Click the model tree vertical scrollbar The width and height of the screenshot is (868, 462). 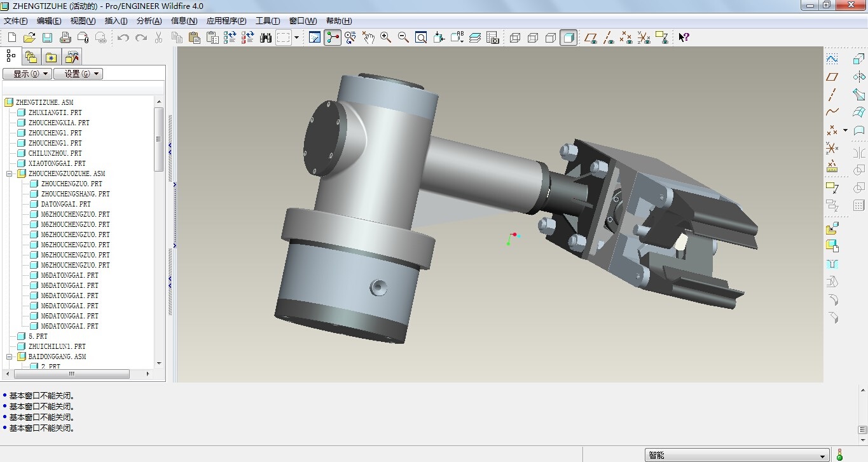click(159, 140)
